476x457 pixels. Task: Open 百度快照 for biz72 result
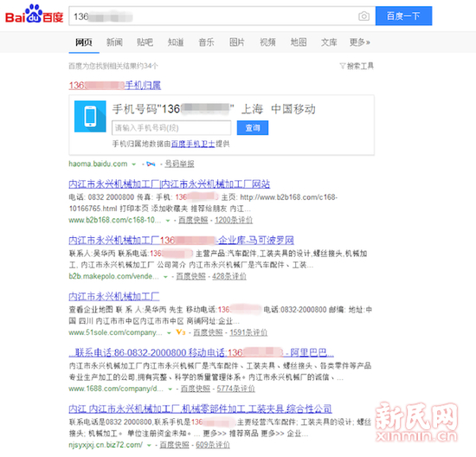(174, 445)
